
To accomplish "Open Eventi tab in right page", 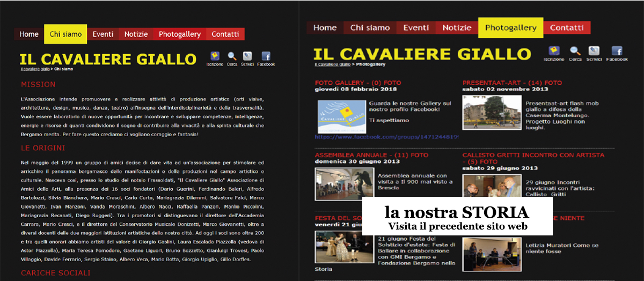I will click(416, 28).
